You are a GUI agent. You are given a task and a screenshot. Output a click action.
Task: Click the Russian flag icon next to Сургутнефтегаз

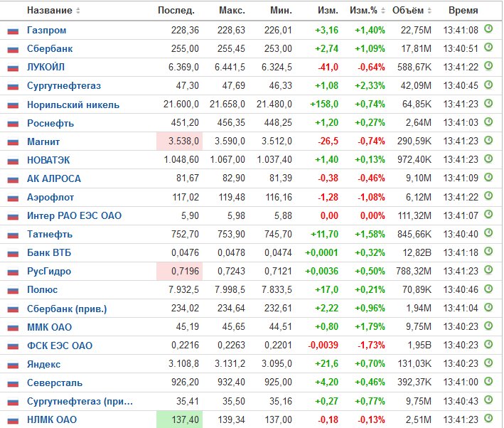tap(13, 87)
